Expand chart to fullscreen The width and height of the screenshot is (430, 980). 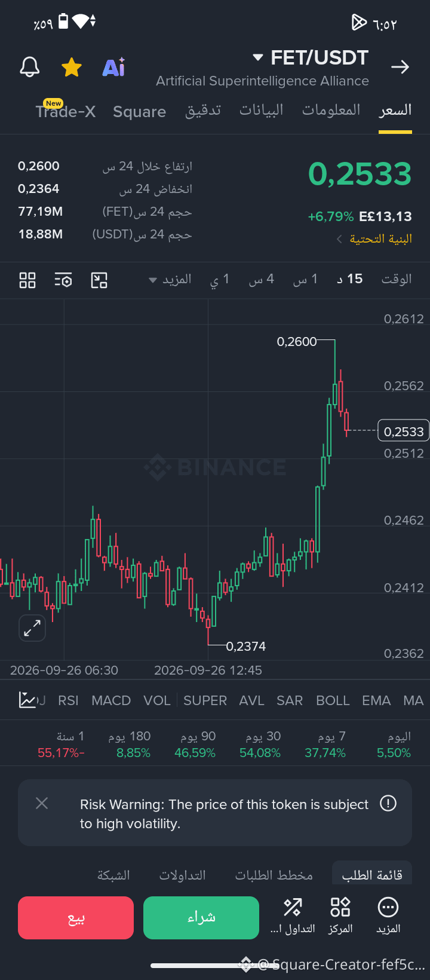coord(32,628)
